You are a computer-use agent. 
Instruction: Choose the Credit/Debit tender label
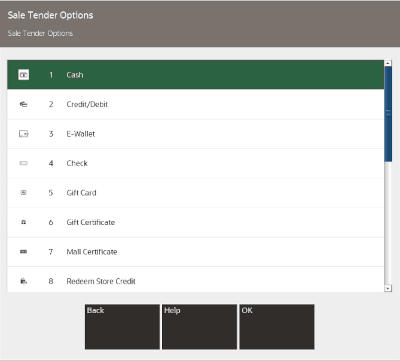tap(87, 104)
